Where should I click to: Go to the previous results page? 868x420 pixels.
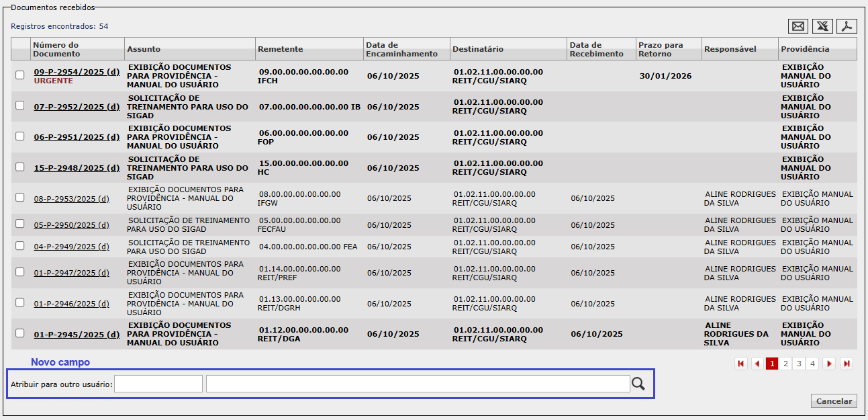click(x=757, y=364)
